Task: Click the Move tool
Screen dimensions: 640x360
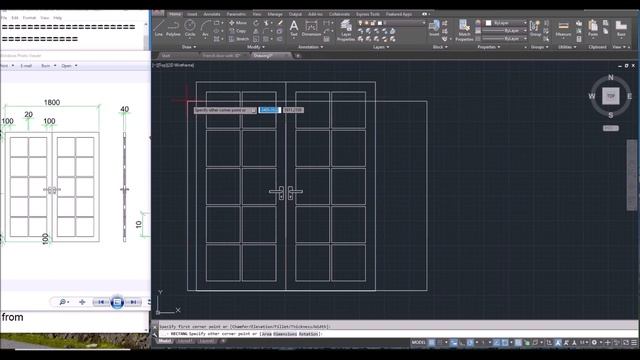Action: [x=238, y=23]
